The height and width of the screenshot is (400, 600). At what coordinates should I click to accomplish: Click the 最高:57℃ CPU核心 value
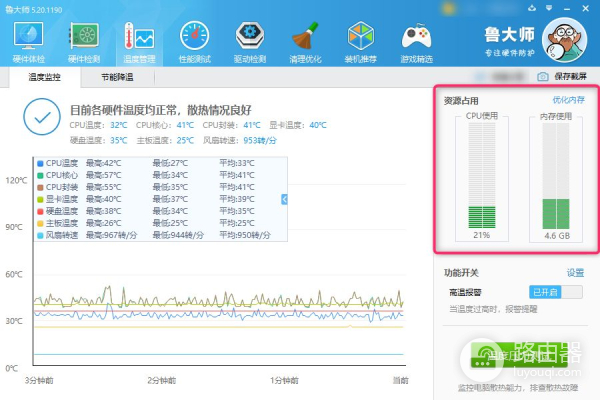[103, 175]
